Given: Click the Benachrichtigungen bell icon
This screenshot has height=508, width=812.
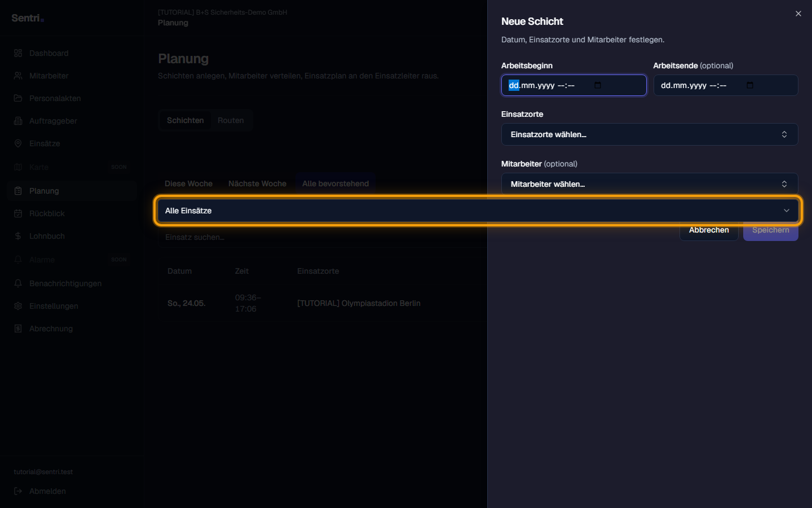Looking at the screenshot, I should coord(18,283).
